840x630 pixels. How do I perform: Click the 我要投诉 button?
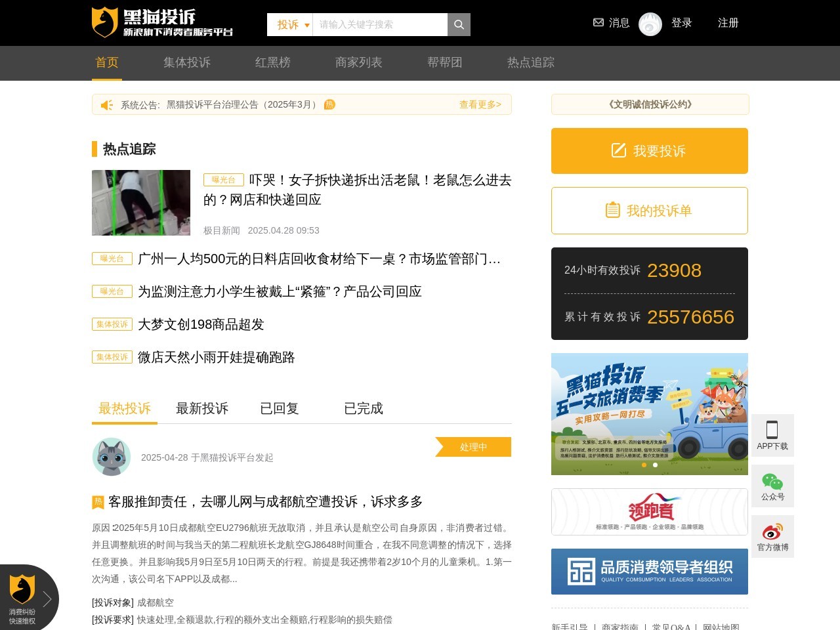(x=650, y=151)
